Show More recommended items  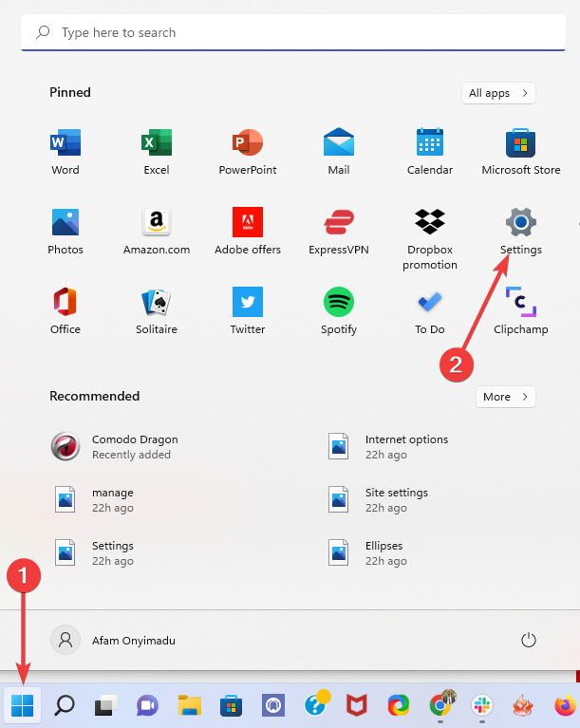click(x=506, y=397)
